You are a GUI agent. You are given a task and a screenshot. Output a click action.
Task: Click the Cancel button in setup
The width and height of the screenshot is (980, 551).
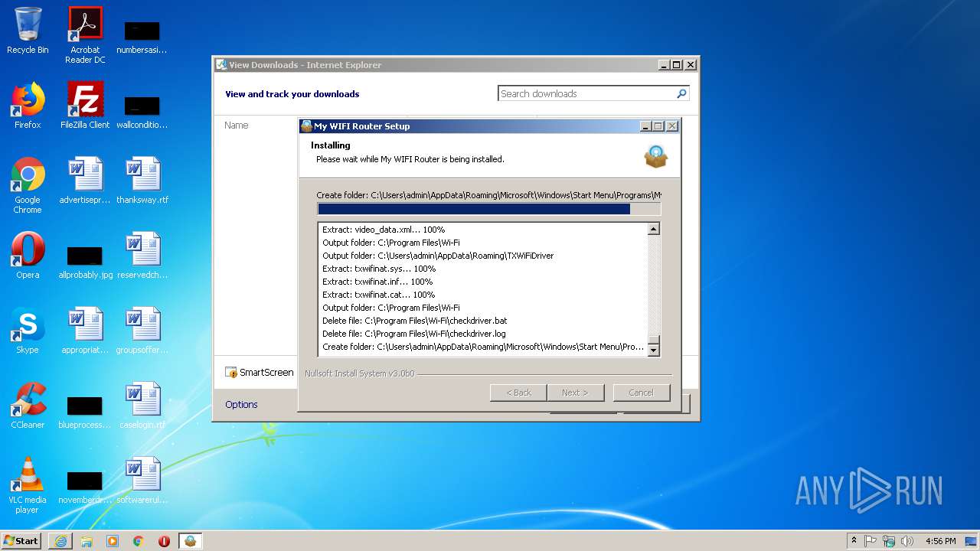tap(641, 393)
